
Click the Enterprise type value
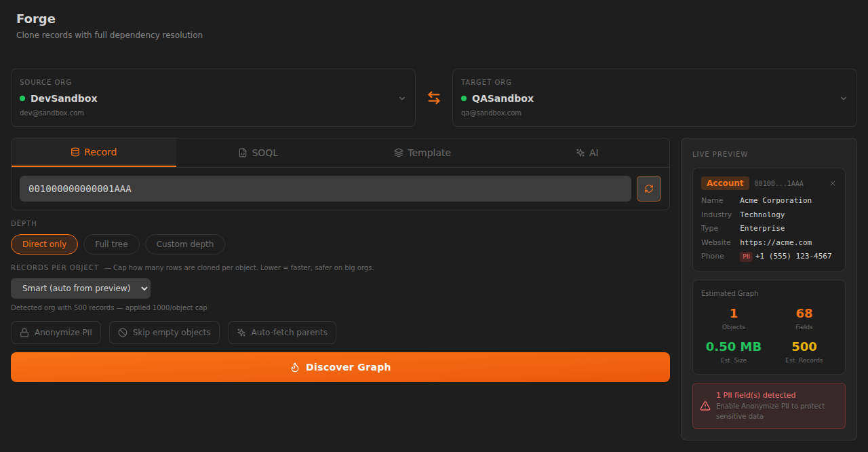point(762,228)
